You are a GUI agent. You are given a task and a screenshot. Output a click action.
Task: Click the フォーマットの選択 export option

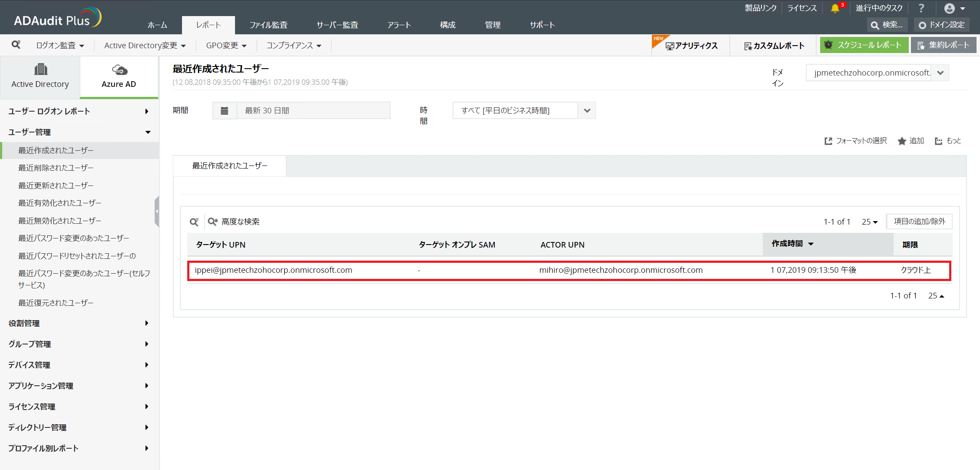[856, 141]
